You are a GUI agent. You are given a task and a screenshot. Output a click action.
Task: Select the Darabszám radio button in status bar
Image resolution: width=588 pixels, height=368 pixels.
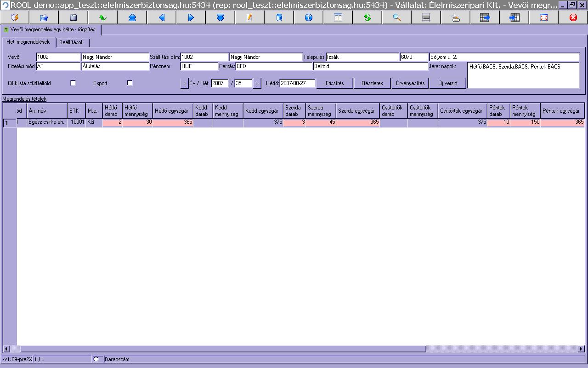tap(96, 359)
